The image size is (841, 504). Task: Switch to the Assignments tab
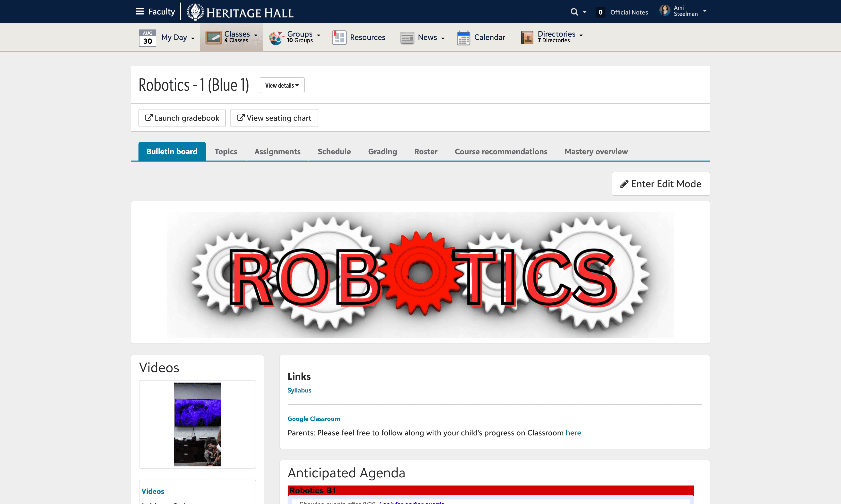pos(277,151)
